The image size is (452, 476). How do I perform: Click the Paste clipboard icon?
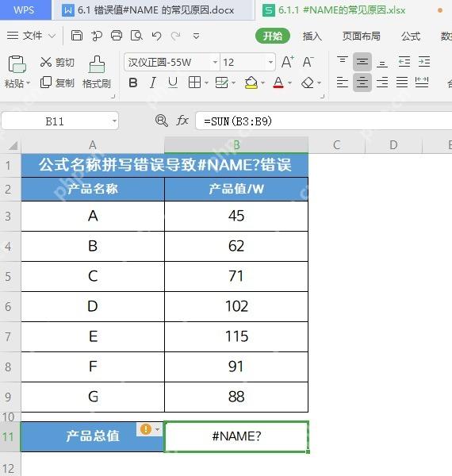click(17, 64)
